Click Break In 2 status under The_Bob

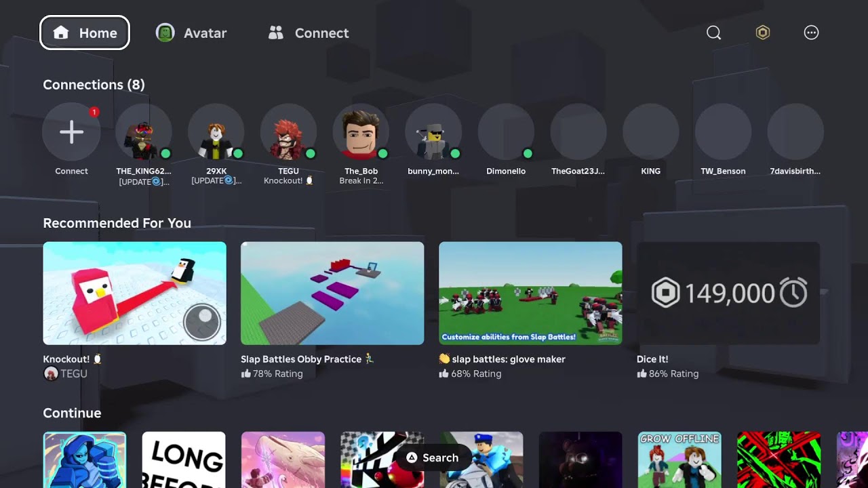[x=361, y=181]
